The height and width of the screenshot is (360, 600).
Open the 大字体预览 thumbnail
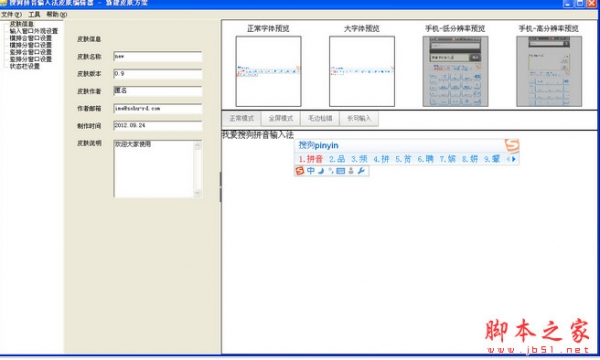(x=362, y=71)
